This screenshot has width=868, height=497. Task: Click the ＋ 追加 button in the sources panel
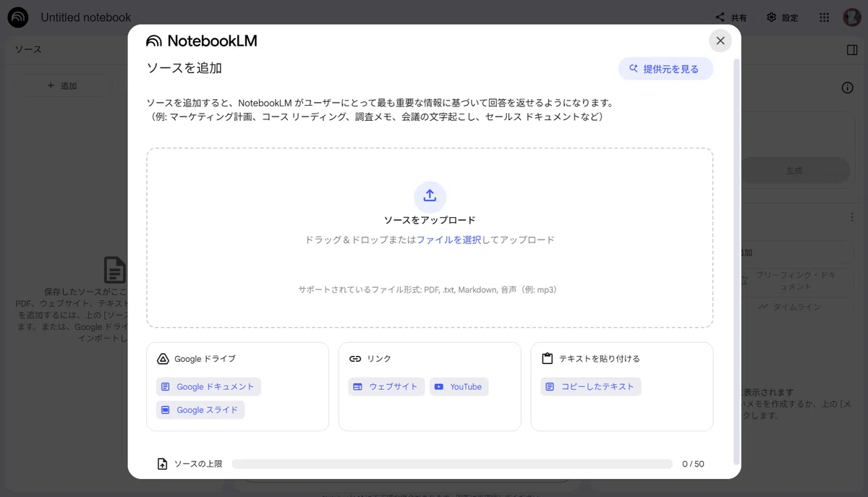[x=61, y=85]
